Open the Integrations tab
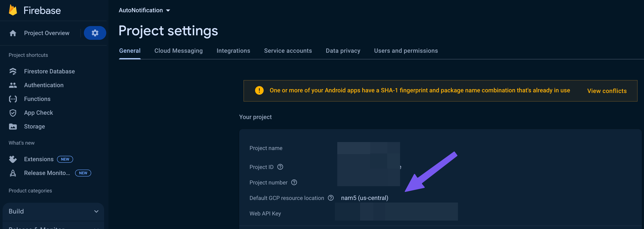The width and height of the screenshot is (644, 229). point(233,51)
